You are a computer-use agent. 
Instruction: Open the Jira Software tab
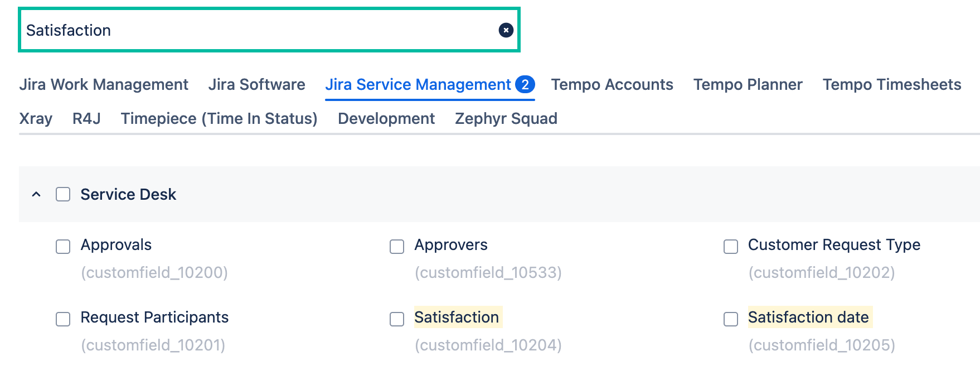tap(256, 84)
